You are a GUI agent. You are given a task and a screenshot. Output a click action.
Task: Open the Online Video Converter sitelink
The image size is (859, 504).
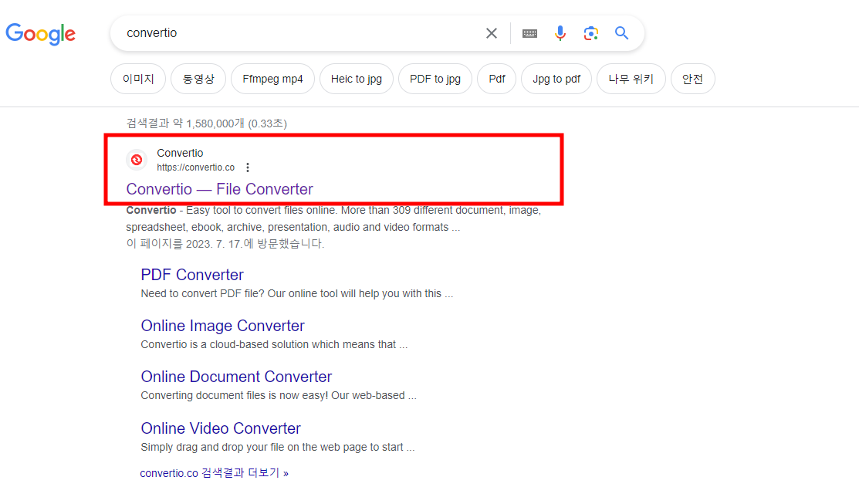pyautogui.click(x=221, y=428)
